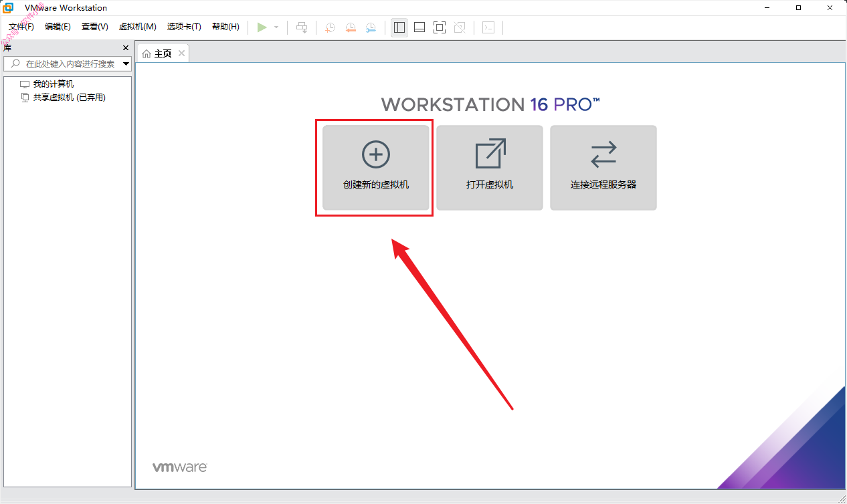Click the VMware Workstation title bar icon
847x504 pixels.
[8, 8]
